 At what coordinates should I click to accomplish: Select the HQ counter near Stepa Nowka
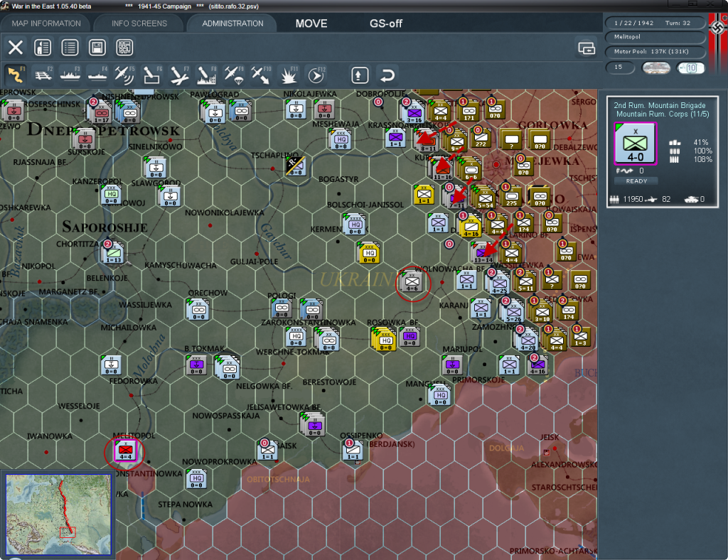click(196, 478)
